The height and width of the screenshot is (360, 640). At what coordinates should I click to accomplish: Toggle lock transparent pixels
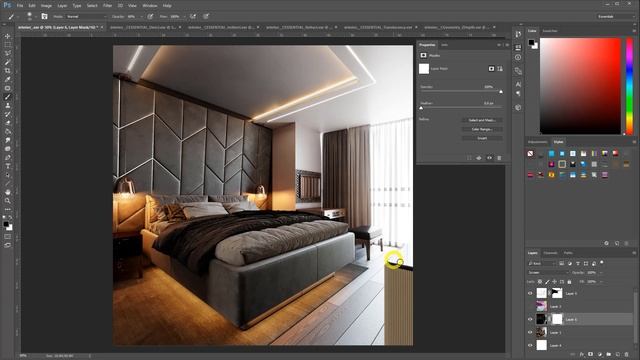(540, 282)
